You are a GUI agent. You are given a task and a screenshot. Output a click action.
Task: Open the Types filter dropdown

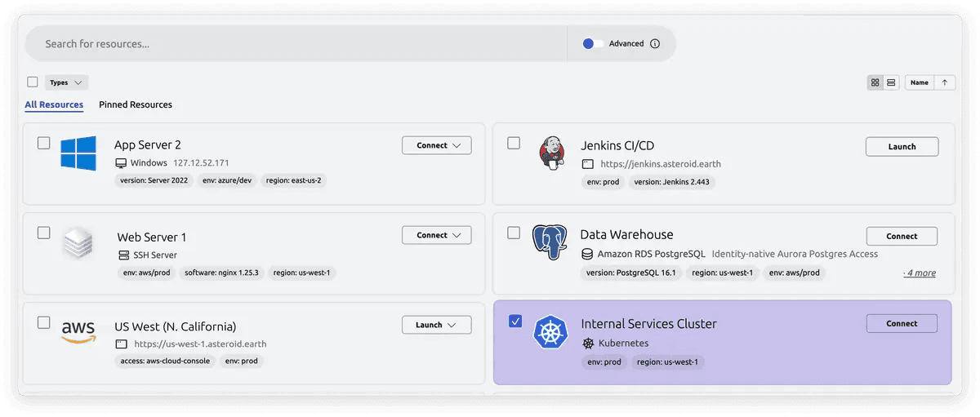click(x=66, y=82)
